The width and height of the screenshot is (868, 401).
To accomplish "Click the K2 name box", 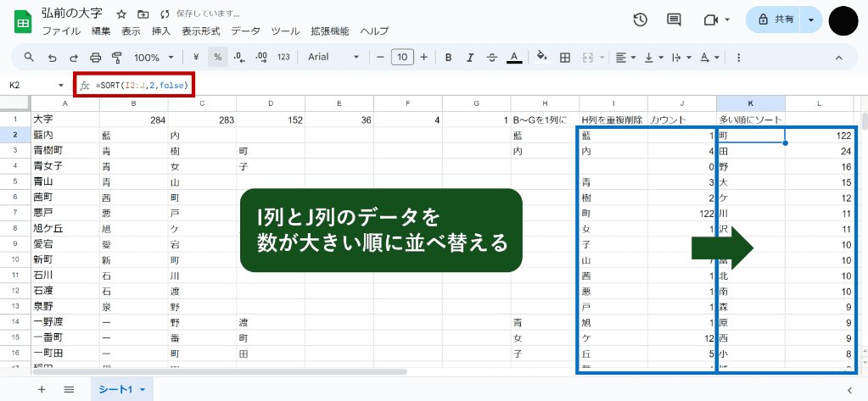I will coord(37,85).
